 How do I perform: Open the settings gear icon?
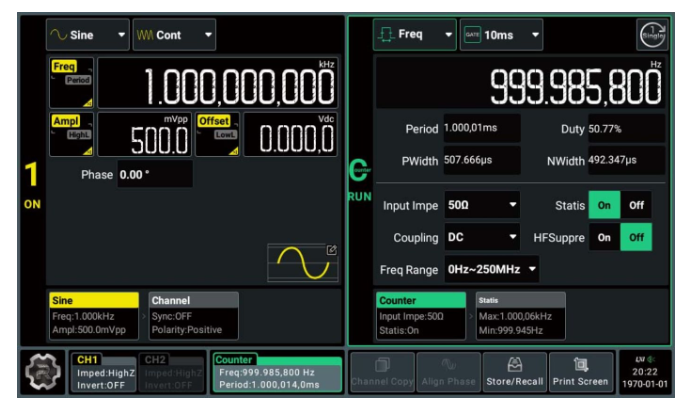[42, 372]
